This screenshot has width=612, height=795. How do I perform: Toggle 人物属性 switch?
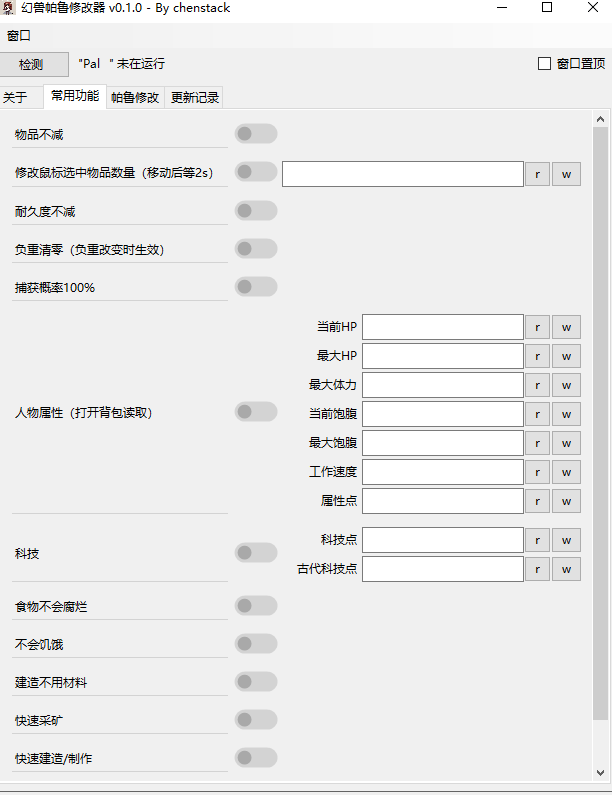point(256,412)
